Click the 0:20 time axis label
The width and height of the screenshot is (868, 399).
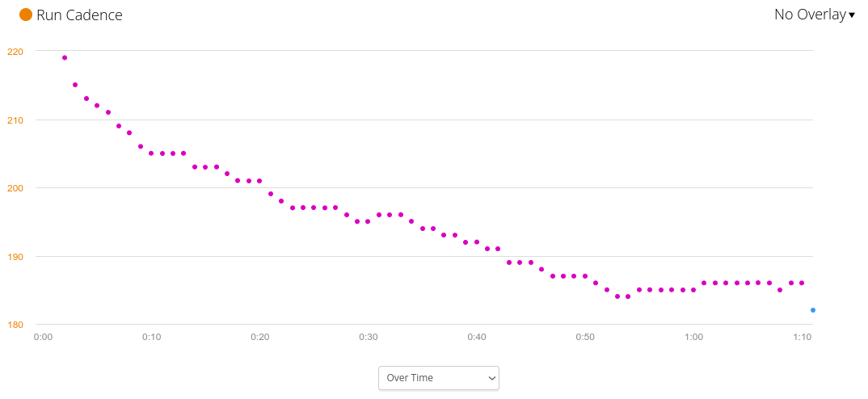pyautogui.click(x=259, y=337)
